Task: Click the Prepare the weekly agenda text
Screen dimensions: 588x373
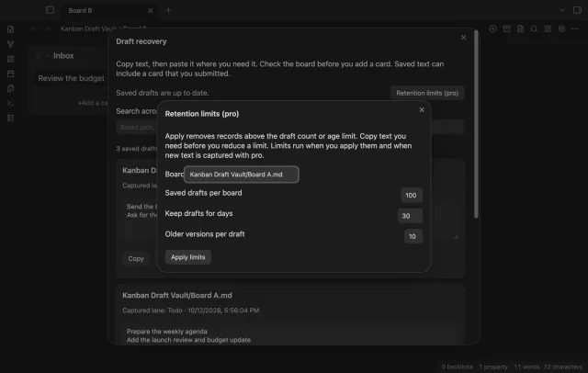Action: tap(167, 332)
